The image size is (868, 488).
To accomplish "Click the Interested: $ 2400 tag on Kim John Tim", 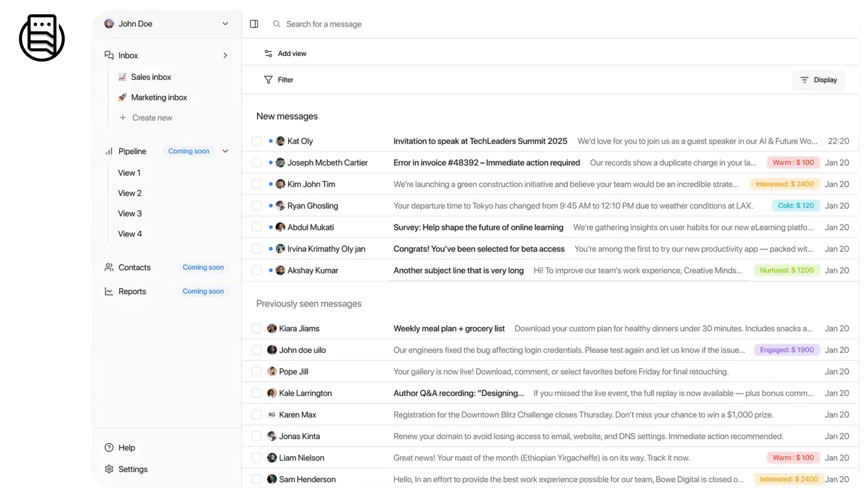I will [x=785, y=184].
